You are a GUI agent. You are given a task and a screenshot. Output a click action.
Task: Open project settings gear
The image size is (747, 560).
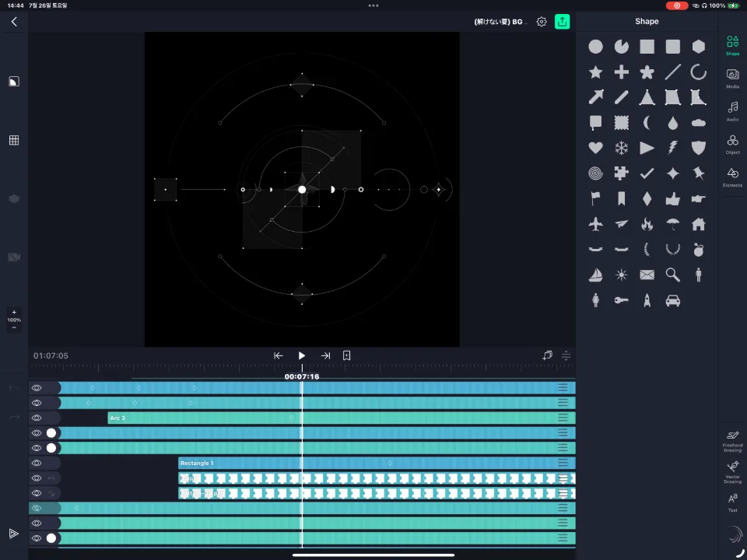[x=542, y=22]
